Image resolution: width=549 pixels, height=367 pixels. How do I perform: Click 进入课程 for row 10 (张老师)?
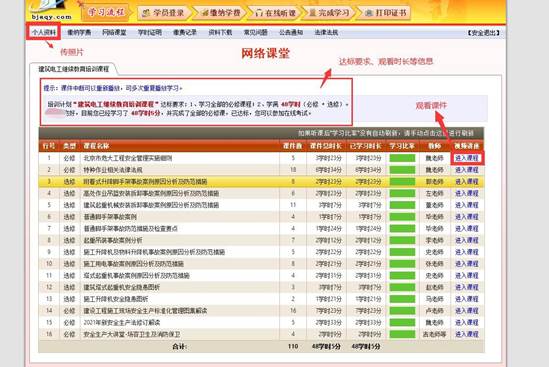(466, 264)
